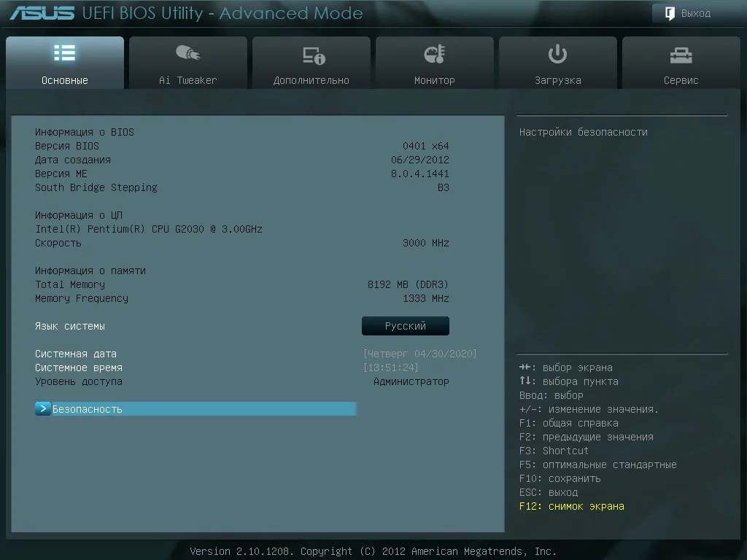Click the Язык системы label
747x560 pixels.
[x=70, y=326]
